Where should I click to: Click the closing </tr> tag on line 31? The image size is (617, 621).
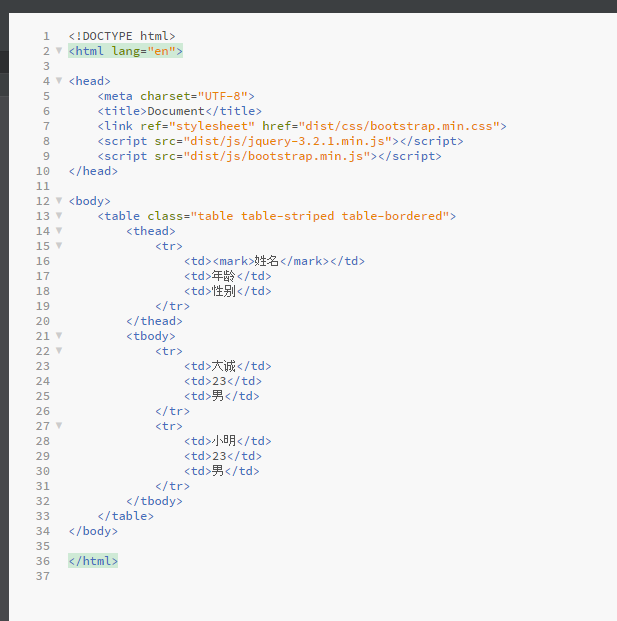[172, 486]
